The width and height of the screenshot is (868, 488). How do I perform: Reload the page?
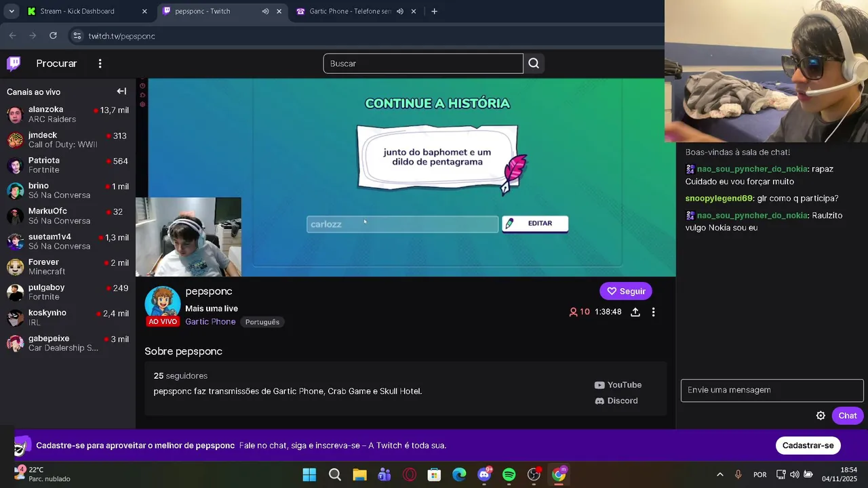click(53, 36)
